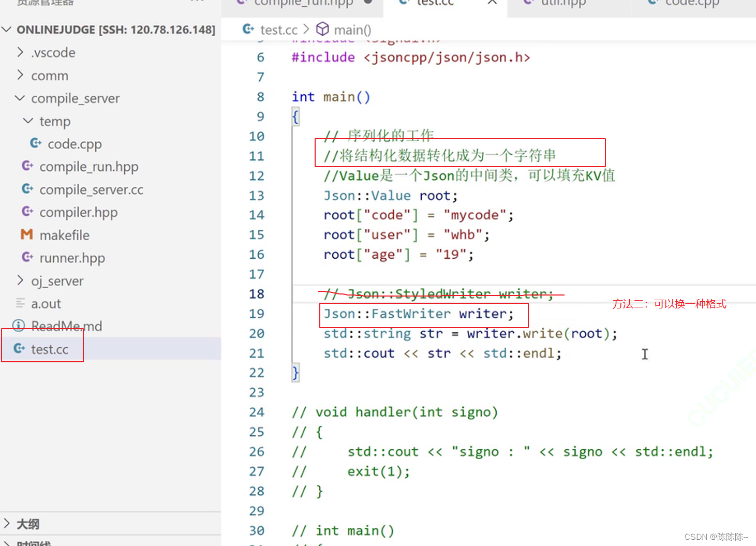The height and width of the screenshot is (546, 756).
Task: Open compile_server.cc file
Action: (x=91, y=189)
